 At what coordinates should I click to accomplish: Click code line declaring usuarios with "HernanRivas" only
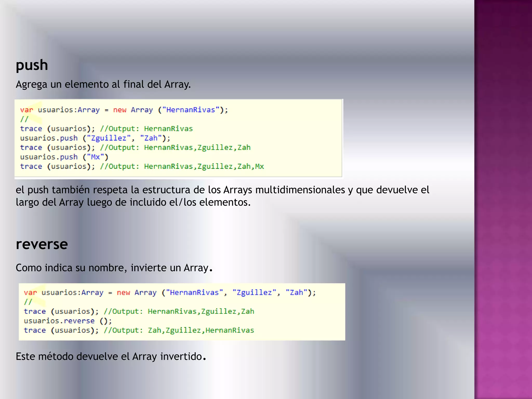pyautogui.click(x=124, y=110)
